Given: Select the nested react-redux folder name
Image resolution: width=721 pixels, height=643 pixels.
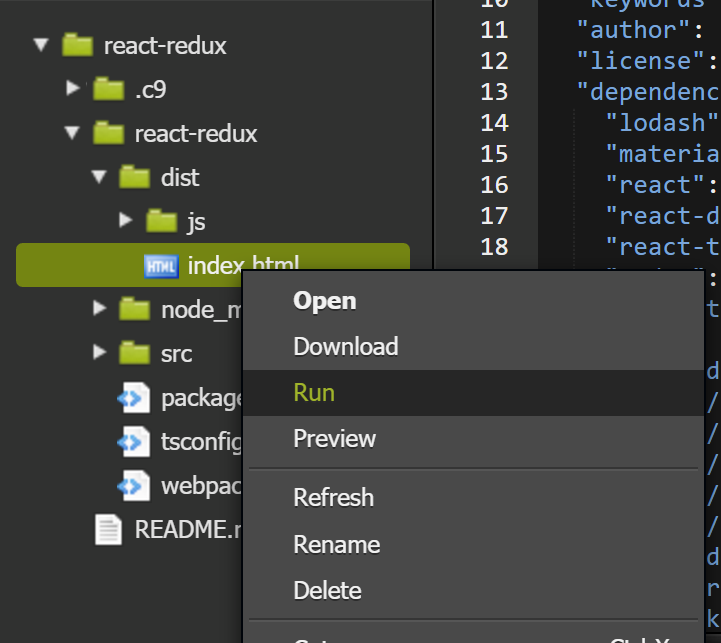Looking at the screenshot, I should (x=196, y=134).
